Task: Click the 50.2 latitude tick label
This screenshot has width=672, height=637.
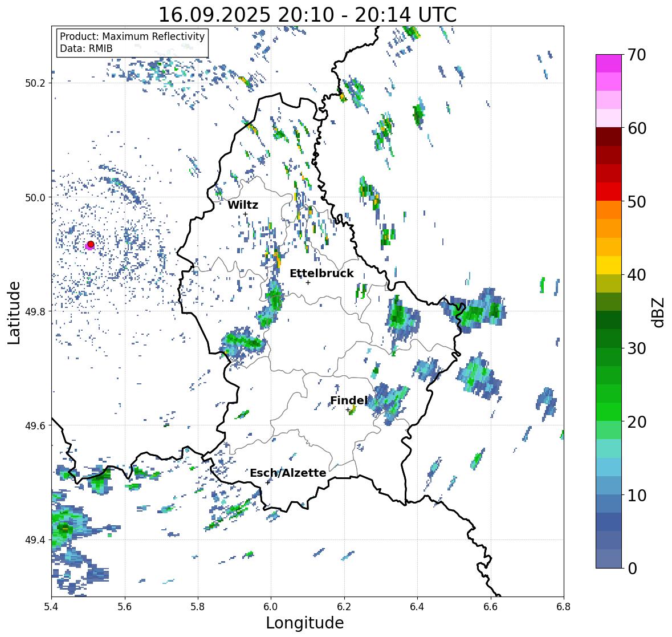Action: coord(35,83)
